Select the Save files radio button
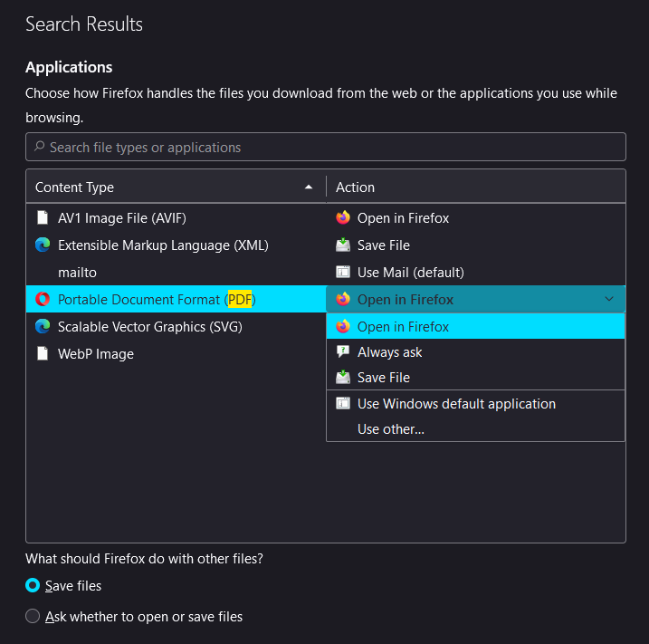 tap(33, 585)
